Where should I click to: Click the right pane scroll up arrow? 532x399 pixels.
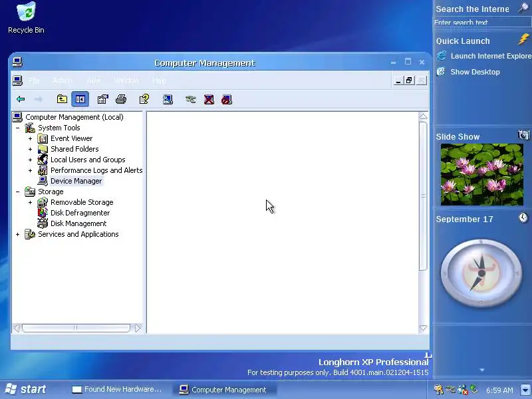tap(423, 116)
